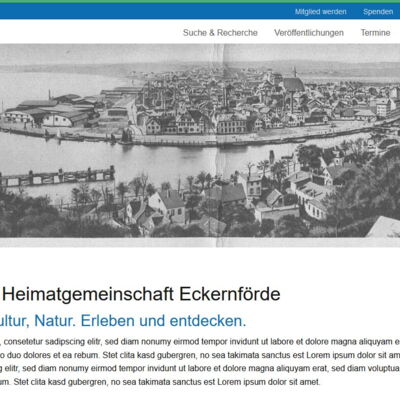This screenshot has height=400, width=400.
Task: Click the first line of lorem ipsum paragraph
Action: tap(200, 342)
